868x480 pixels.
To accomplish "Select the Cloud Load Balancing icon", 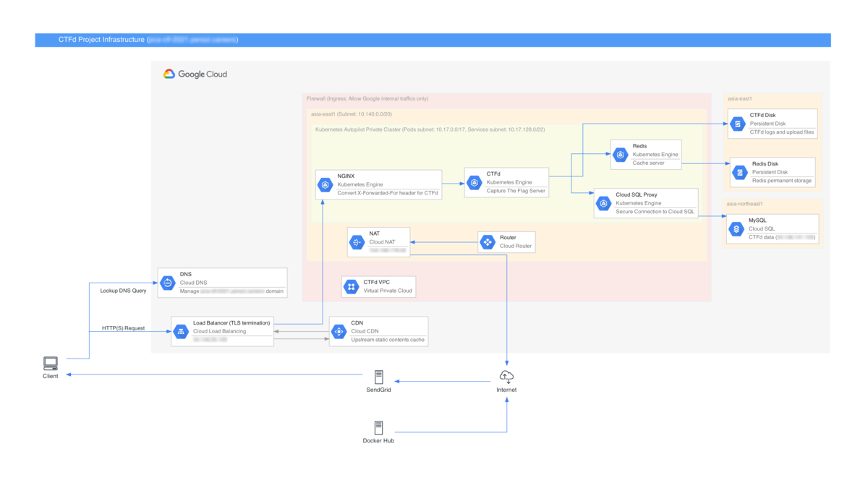I will click(x=181, y=332).
